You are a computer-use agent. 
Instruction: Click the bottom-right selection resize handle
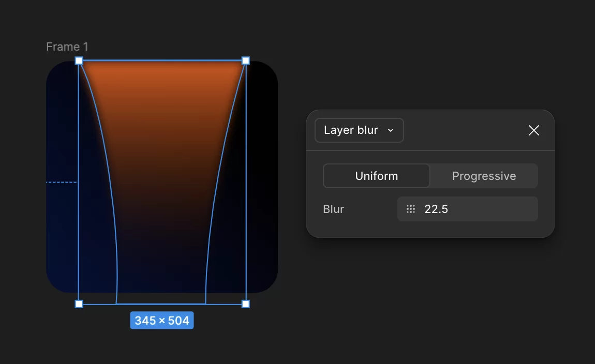click(246, 304)
